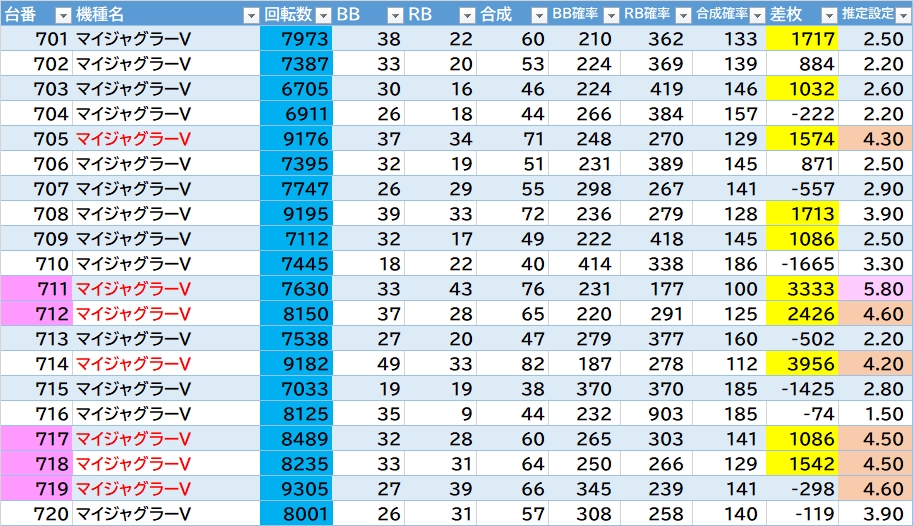The width and height of the screenshot is (913, 526).
Task: Select RB確率 cell 177
Action: point(657,288)
